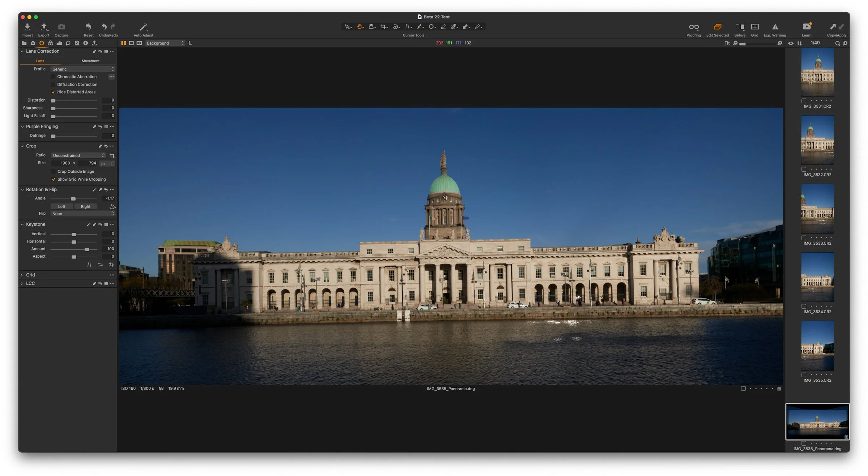Enable Crop Outside Image checkbox

coord(54,172)
